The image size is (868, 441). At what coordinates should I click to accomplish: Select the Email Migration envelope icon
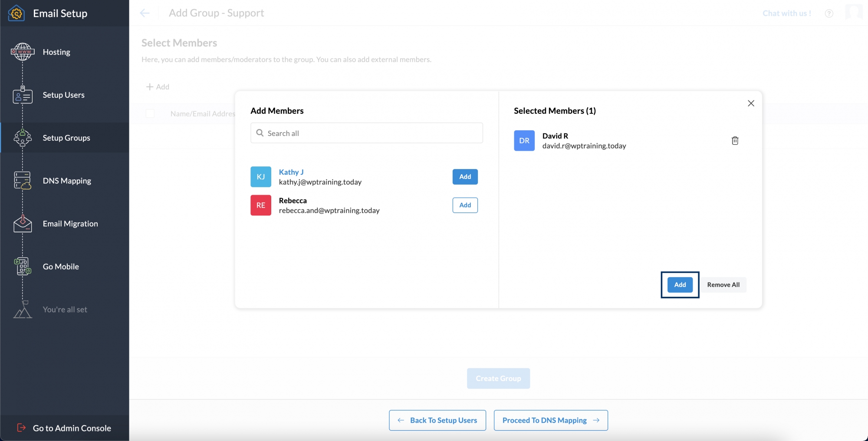[x=22, y=223]
